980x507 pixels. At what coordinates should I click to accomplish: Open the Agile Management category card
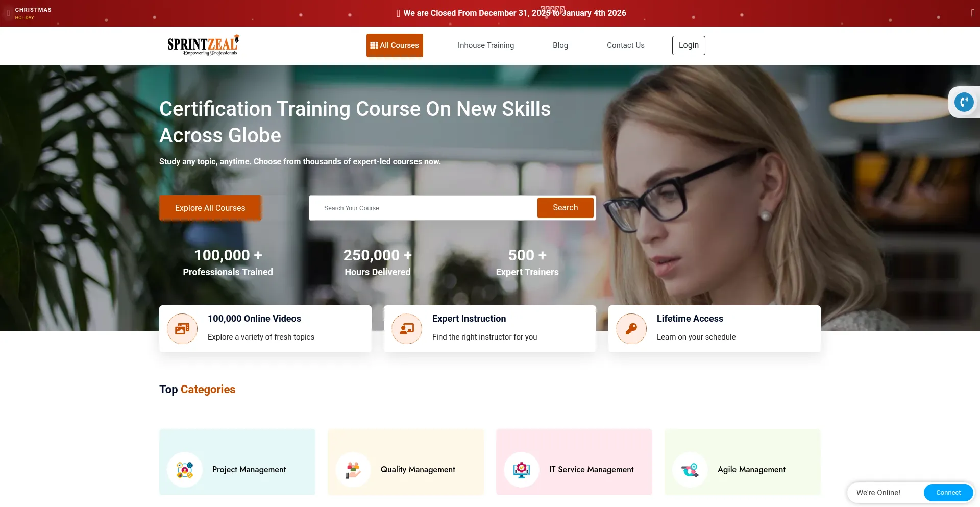[751, 470]
